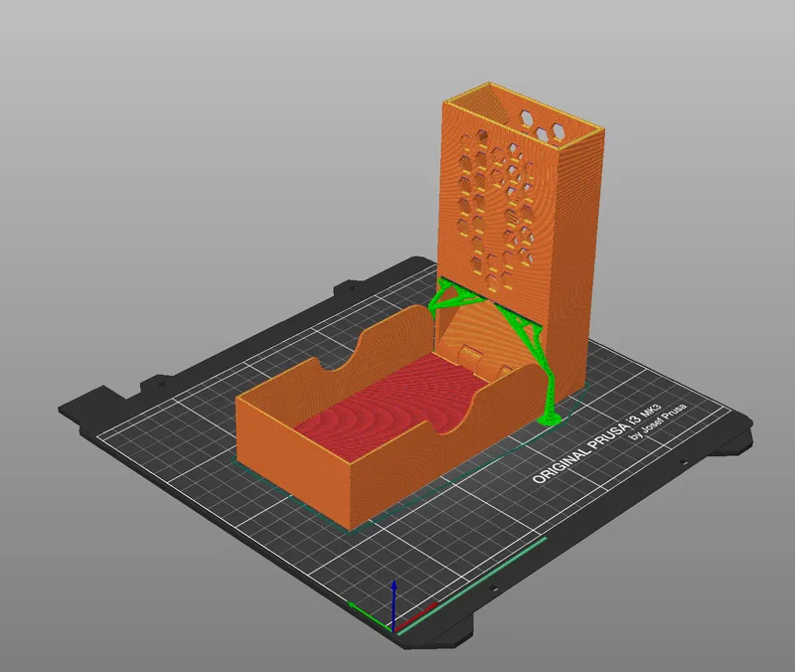Select the red floor of the dice tray

(386, 406)
